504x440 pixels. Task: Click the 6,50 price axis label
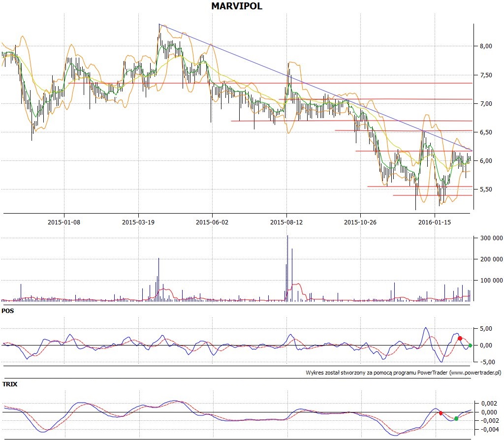click(486, 132)
